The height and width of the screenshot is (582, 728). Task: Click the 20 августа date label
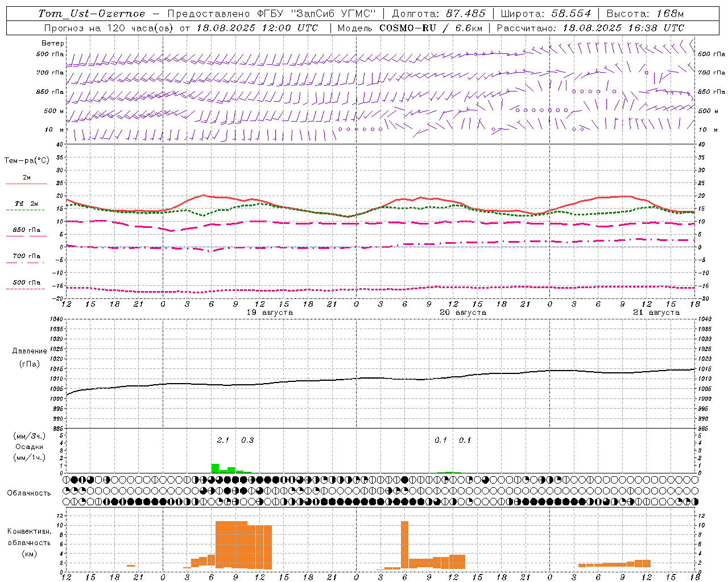463,313
